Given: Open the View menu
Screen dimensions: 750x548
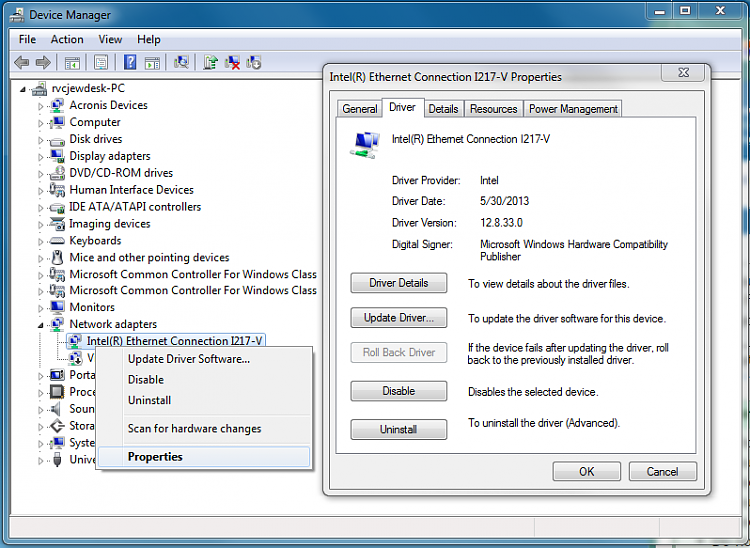Looking at the screenshot, I should pyautogui.click(x=110, y=40).
